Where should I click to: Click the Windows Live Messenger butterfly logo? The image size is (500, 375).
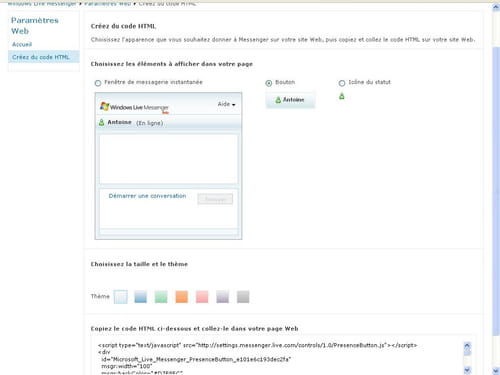pyautogui.click(x=105, y=106)
